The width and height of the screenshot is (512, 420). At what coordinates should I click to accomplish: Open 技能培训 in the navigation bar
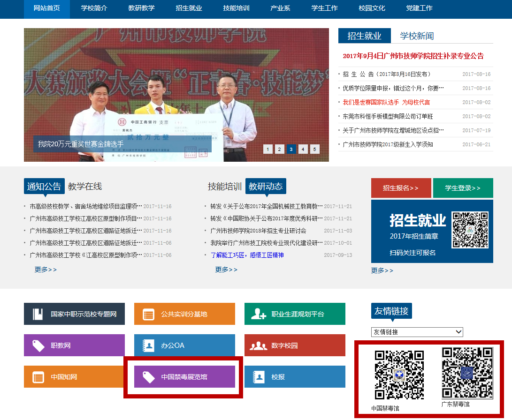236,8
